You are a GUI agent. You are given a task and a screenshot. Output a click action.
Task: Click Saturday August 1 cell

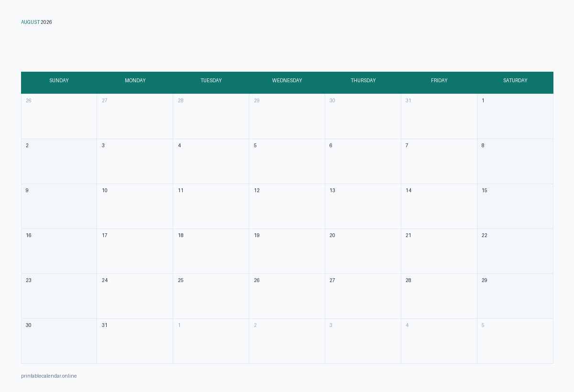515,116
